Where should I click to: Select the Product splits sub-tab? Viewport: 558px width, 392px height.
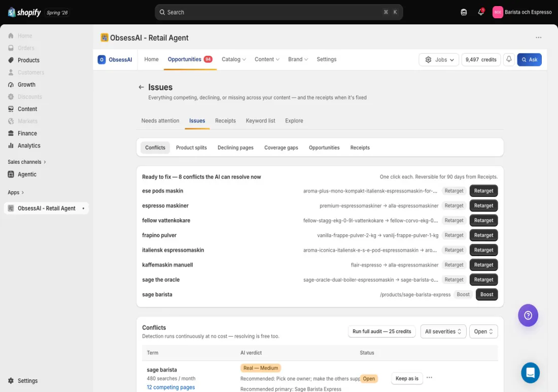coord(191,148)
